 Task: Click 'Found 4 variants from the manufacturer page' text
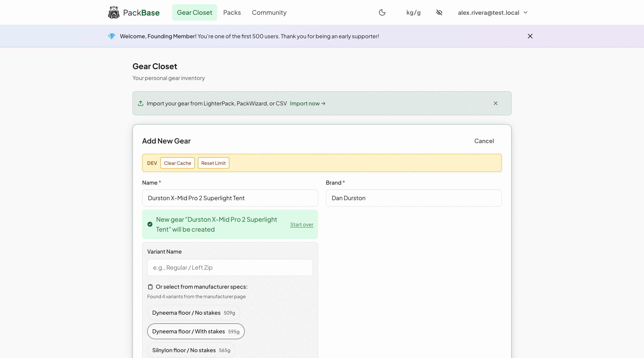click(196, 296)
